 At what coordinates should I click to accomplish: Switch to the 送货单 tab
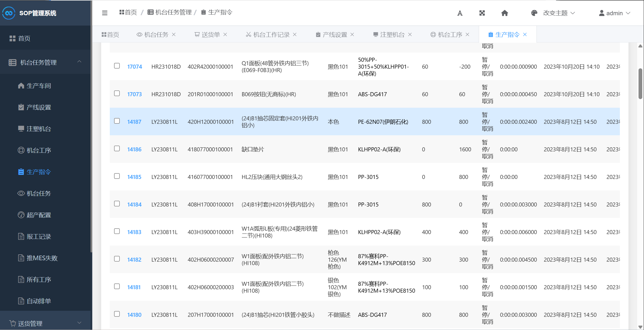coord(210,34)
